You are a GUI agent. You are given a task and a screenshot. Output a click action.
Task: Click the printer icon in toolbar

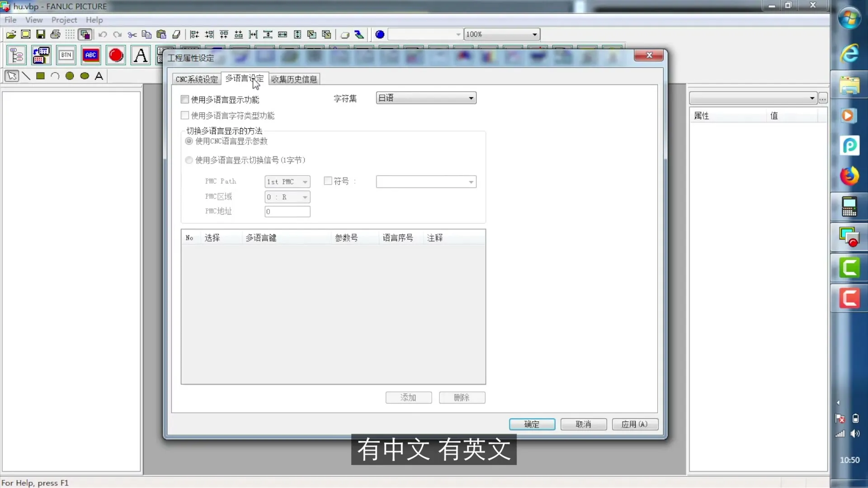point(55,34)
